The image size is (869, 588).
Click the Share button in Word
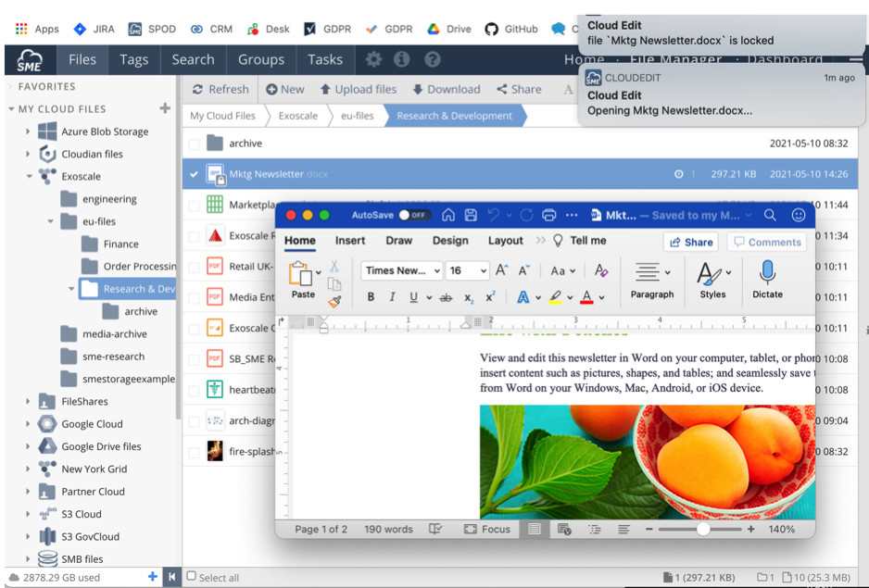[691, 242]
